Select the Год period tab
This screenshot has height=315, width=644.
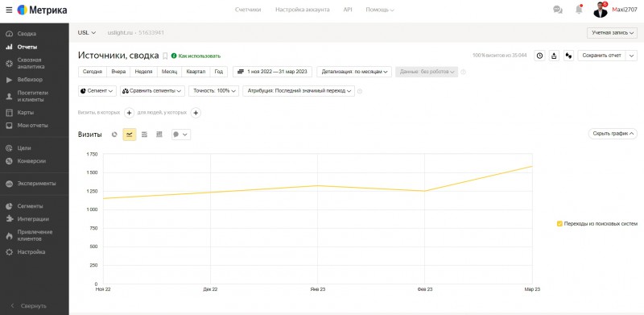pyautogui.click(x=218, y=72)
